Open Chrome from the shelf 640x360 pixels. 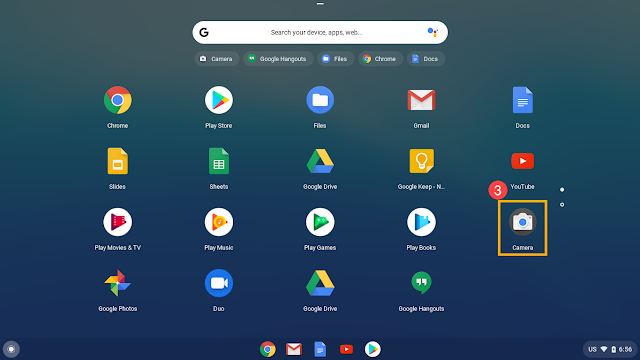click(x=268, y=349)
